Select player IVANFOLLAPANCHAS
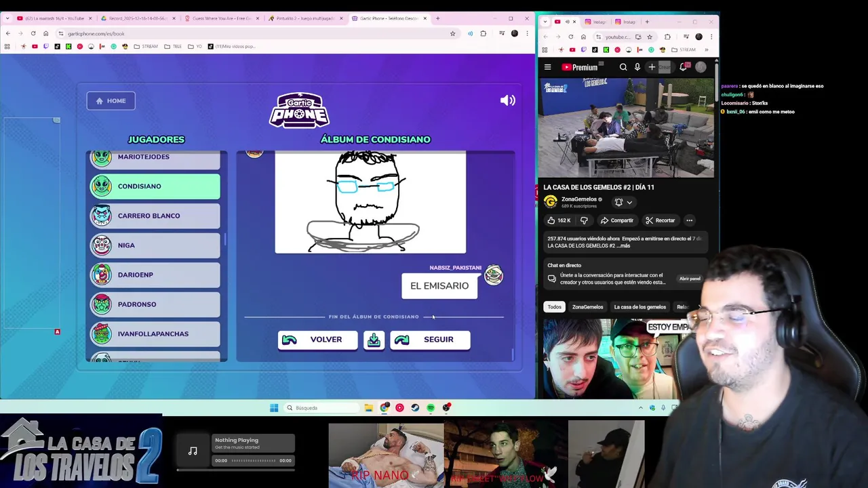 coord(155,333)
